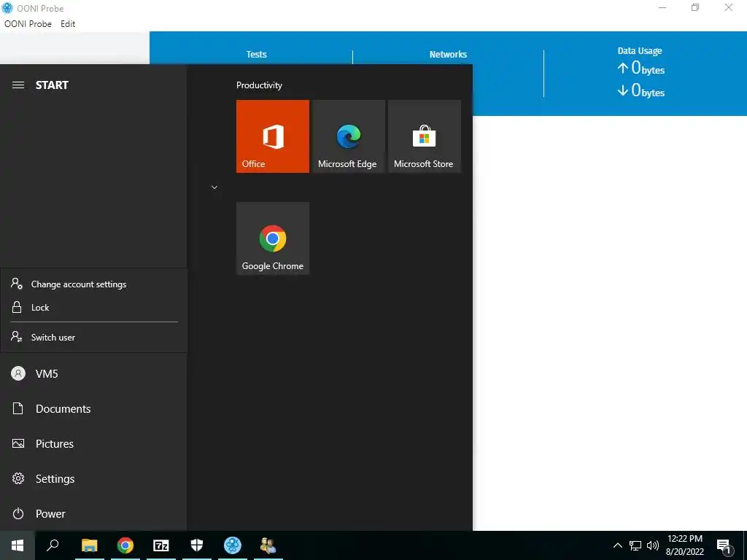Open the Action Center notifications icon

click(x=724, y=546)
